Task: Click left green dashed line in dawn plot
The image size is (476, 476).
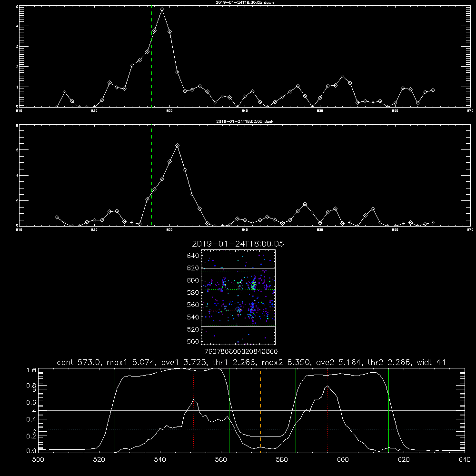Action: pos(151,56)
